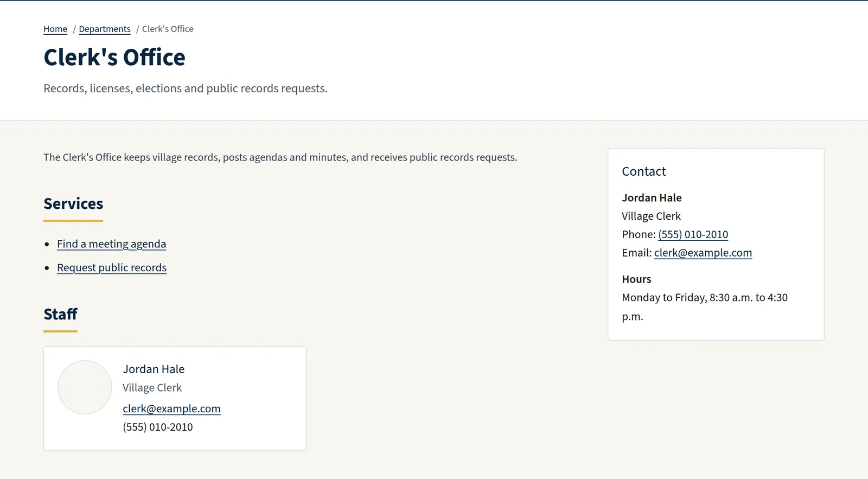Viewport: 868px width, 479px height.
Task: Open Request public records link
Action: click(x=112, y=268)
